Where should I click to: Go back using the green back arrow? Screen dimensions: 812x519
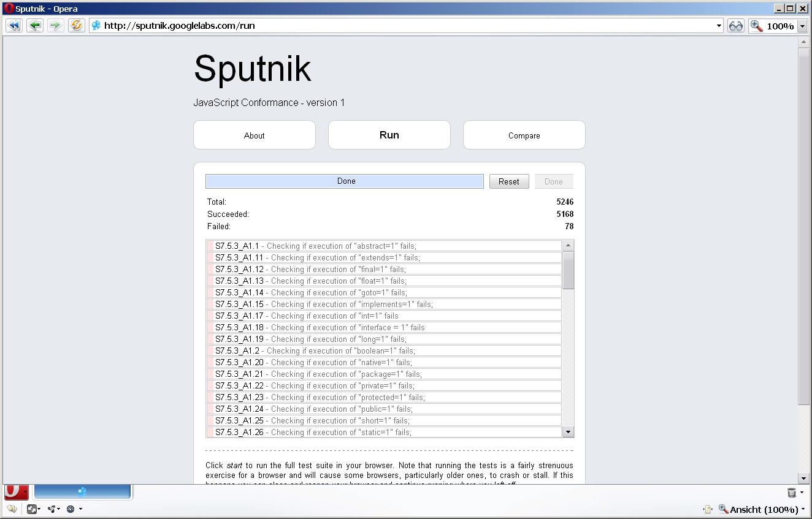pyautogui.click(x=35, y=25)
